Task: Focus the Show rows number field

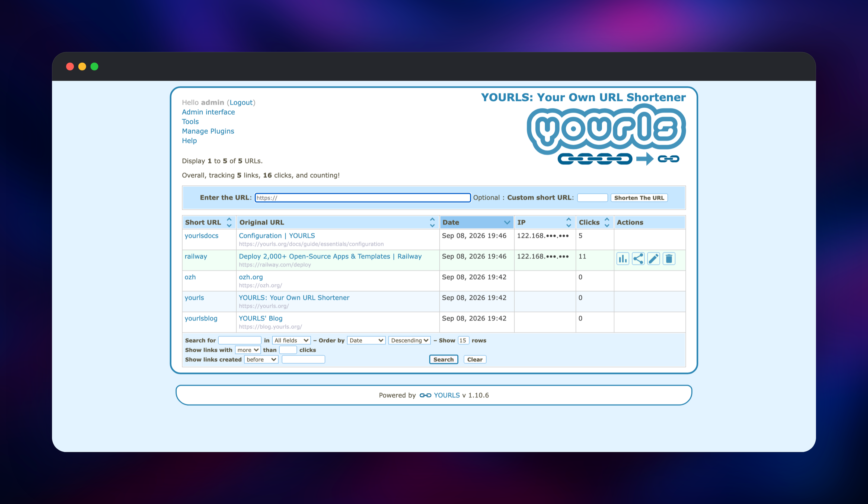Action: (x=463, y=340)
